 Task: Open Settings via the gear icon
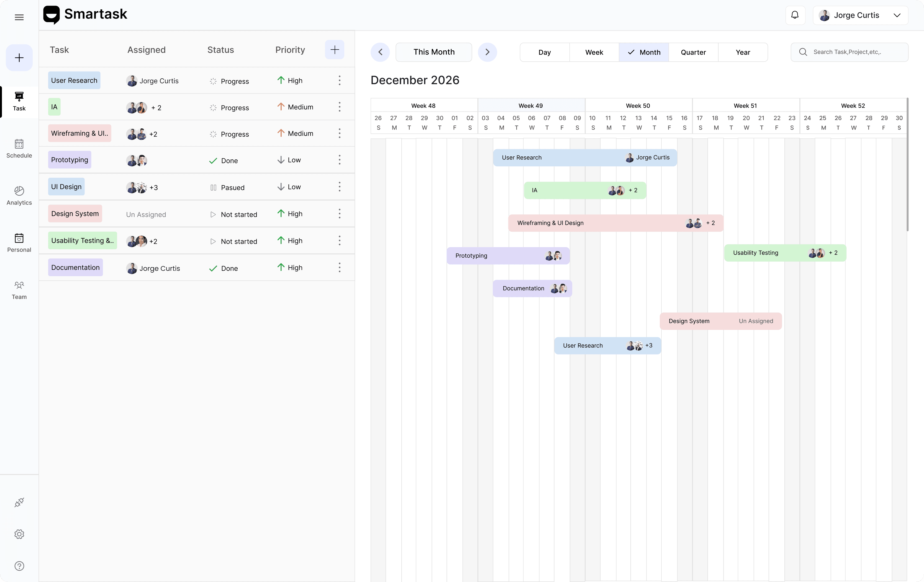[x=19, y=534]
